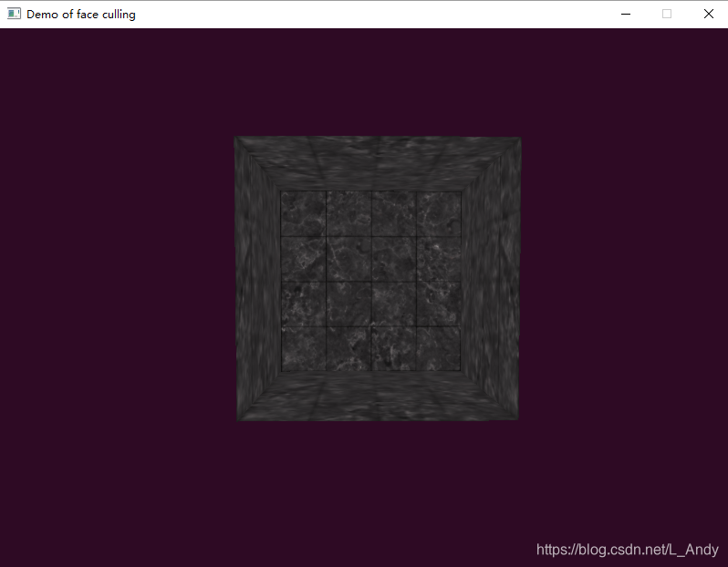Click the application icon in title bar
Screen dimensions: 728x567
point(14,14)
